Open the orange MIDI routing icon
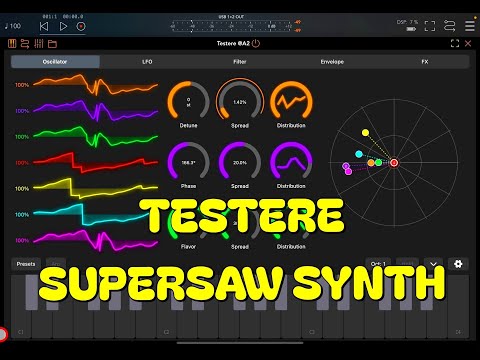This screenshot has width=480, height=360. click(25, 44)
